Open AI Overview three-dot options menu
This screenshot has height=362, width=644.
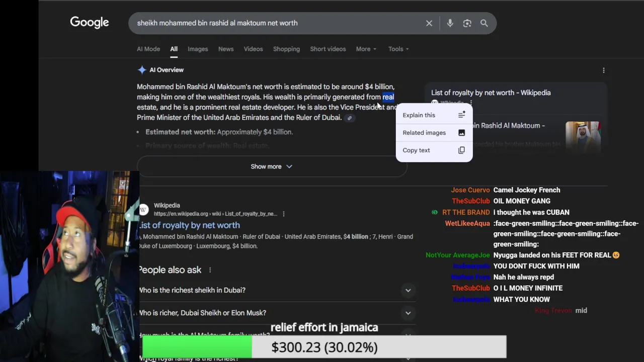(604, 70)
